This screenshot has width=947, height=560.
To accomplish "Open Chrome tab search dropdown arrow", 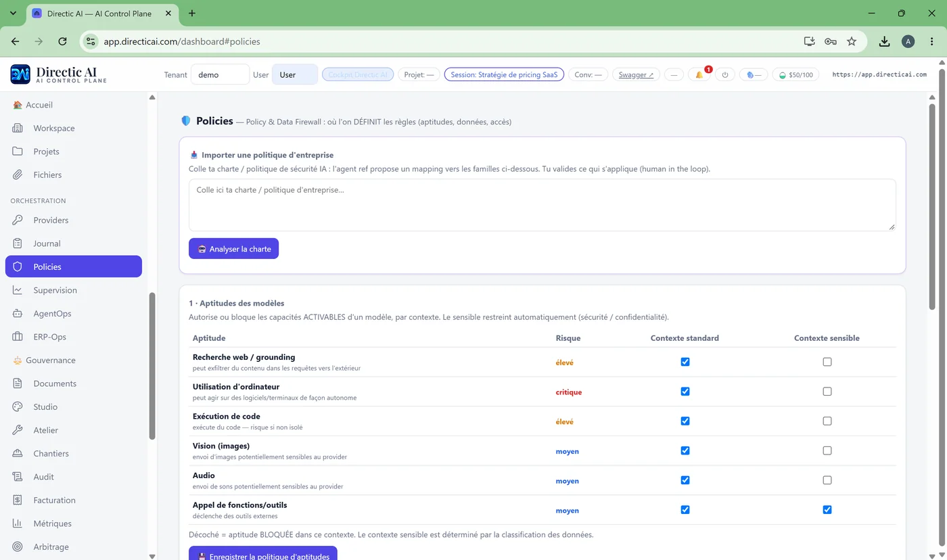I will (x=13, y=13).
